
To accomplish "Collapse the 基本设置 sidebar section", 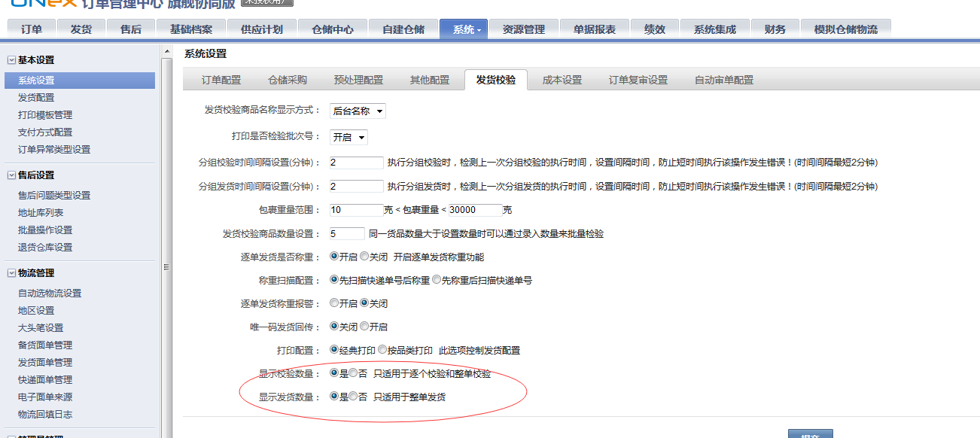I will point(11,59).
